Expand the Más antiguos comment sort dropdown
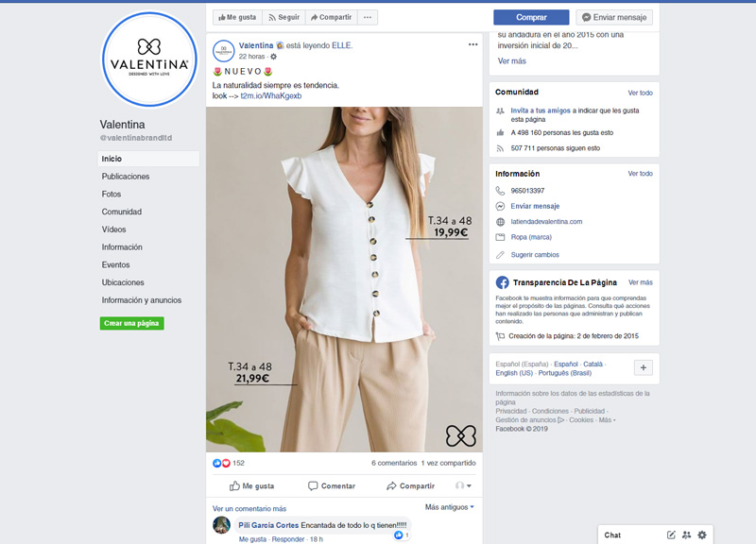756x544 pixels. (449, 507)
